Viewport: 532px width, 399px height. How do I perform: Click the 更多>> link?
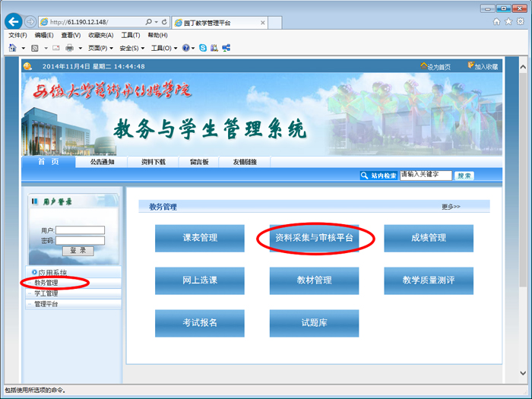tap(451, 207)
